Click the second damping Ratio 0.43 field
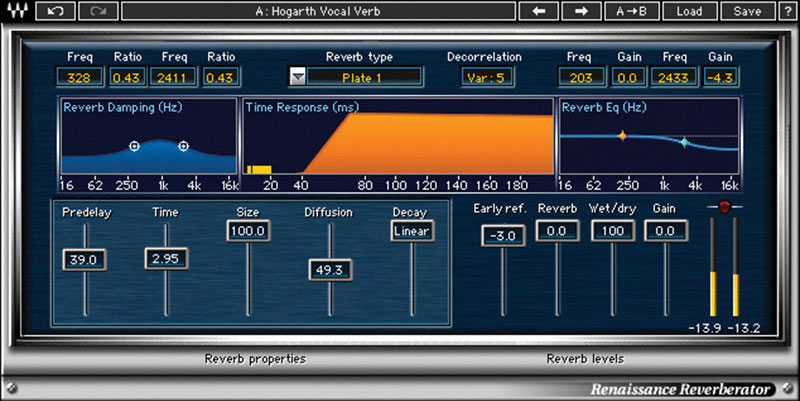This screenshot has height=401, width=800. (220, 78)
